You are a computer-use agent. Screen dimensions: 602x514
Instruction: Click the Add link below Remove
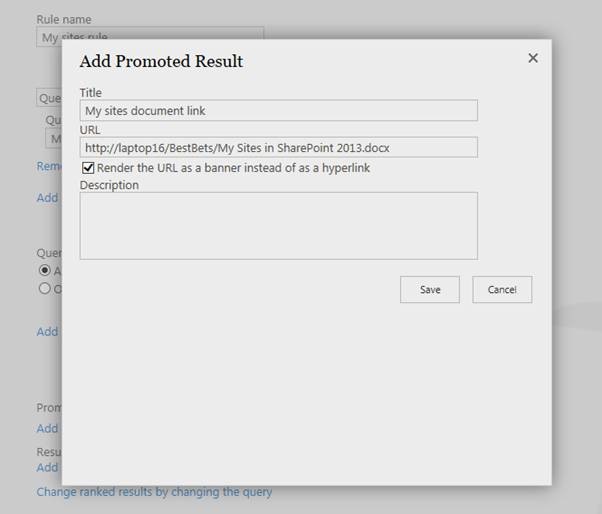(x=47, y=198)
